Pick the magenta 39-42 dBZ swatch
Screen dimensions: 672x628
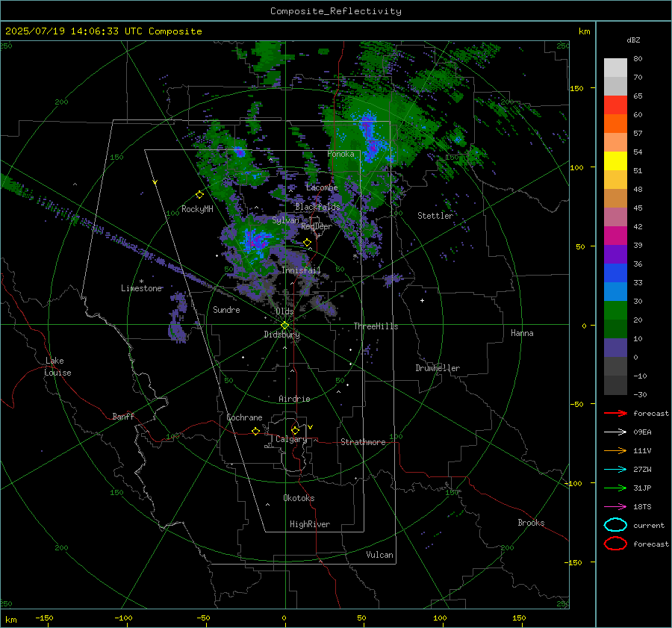(615, 236)
